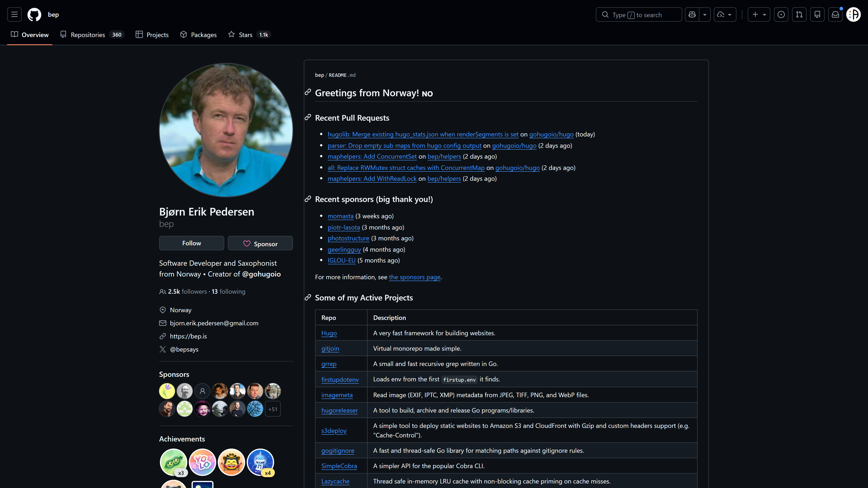Open the Pull Shark achievement badge
Image resolution: width=868 pixels, height=488 pixels.
click(x=260, y=462)
